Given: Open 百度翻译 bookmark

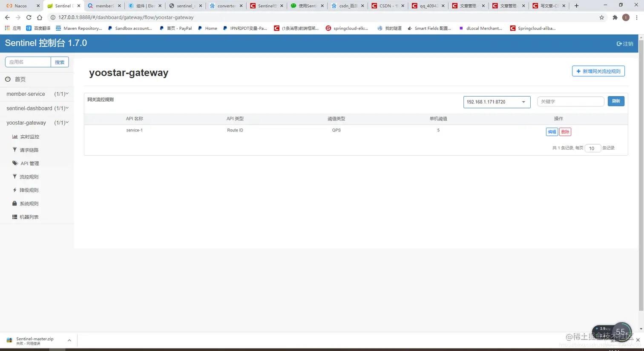Looking at the screenshot, I should point(38,28).
